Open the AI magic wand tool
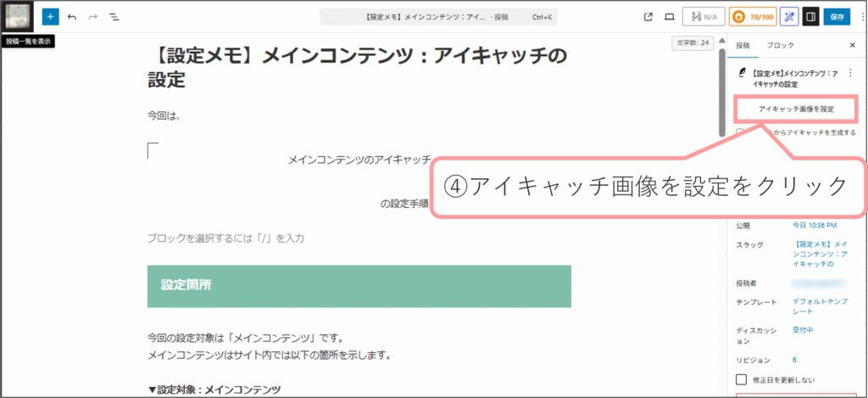This screenshot has height=398, width=868. [788, 17]
